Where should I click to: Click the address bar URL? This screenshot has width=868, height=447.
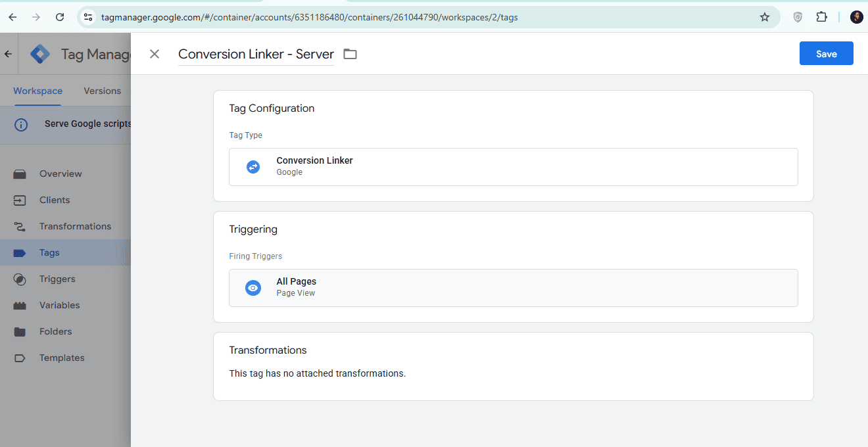click(309, 17)
